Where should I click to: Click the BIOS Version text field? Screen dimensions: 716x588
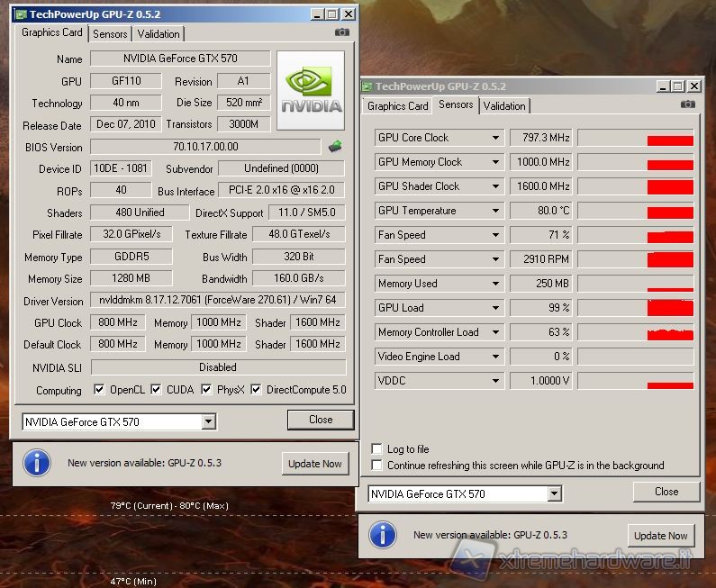[205, 147]
